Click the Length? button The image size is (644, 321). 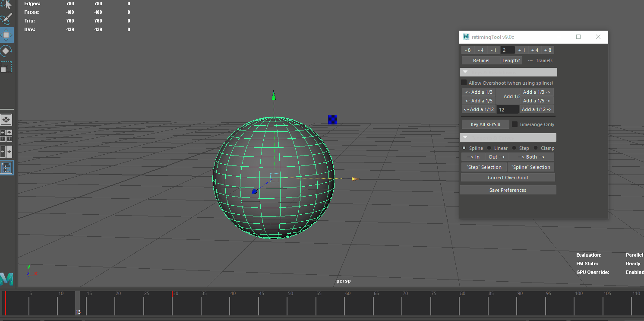[511, 60]
